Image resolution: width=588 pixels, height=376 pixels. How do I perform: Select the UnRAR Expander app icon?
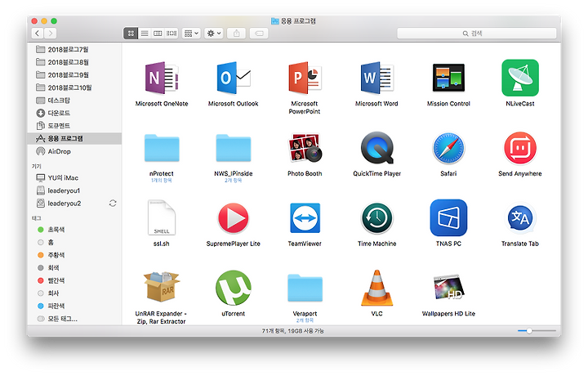(162, 287)
